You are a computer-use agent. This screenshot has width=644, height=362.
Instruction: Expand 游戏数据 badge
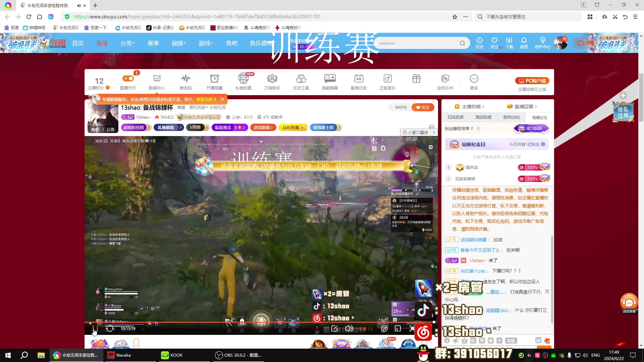pos(263,127)
